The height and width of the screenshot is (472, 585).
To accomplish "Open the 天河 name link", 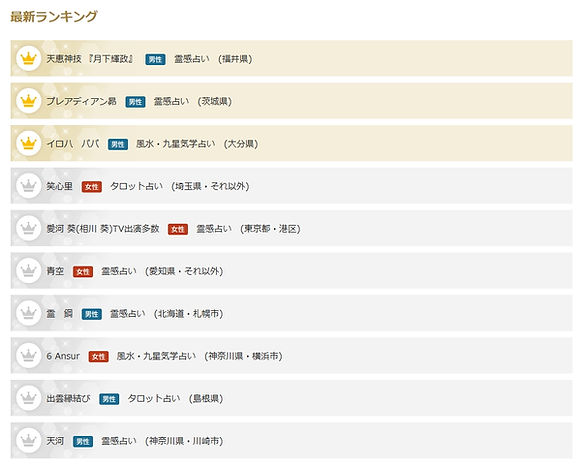I will 55,441.
